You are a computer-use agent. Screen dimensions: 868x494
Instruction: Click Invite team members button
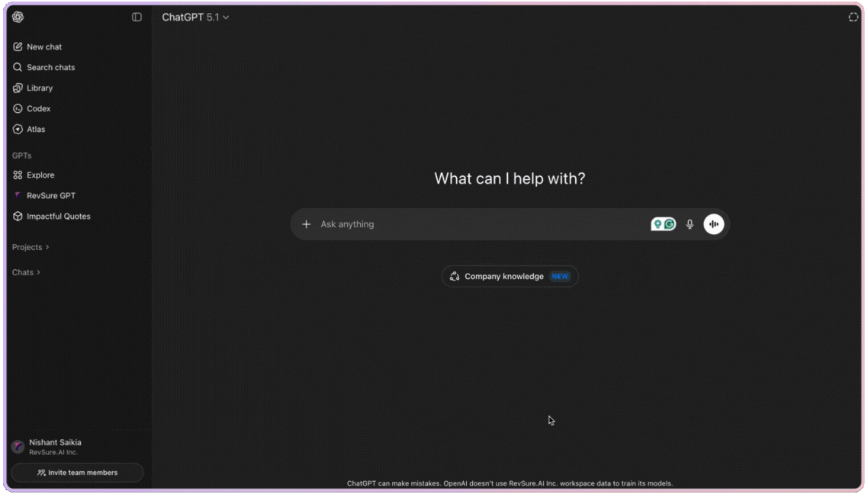(x=77, y=473)
